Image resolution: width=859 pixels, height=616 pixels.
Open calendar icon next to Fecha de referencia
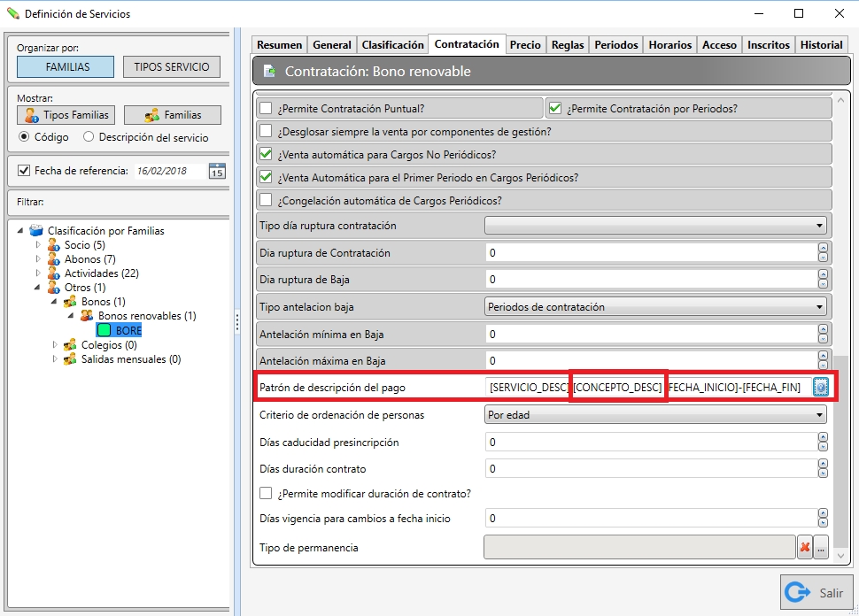(217, 171)
